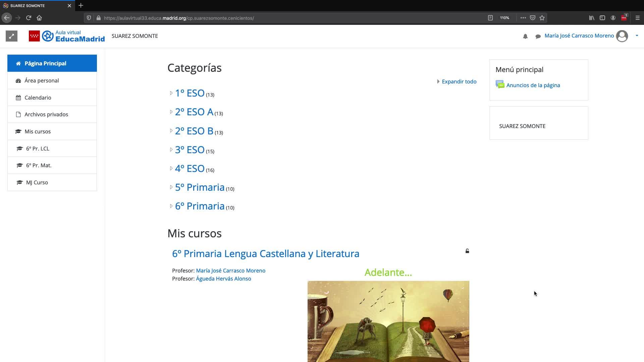Toggle reader view icon in address bar
This screenshot has width=644, height=362.
tap(490, 18)
